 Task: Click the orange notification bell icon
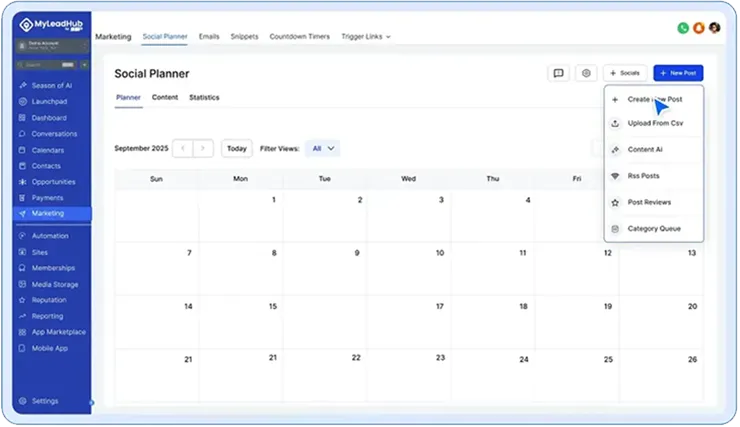[699, 28]
